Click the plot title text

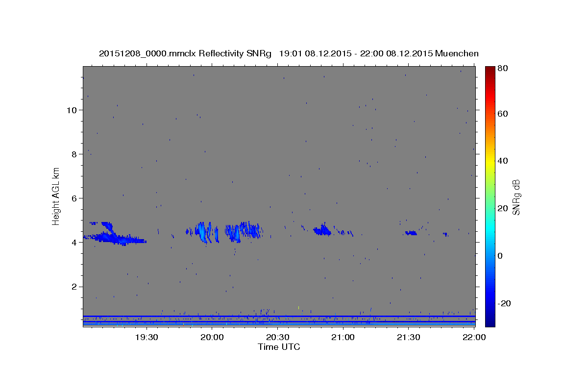289,53
